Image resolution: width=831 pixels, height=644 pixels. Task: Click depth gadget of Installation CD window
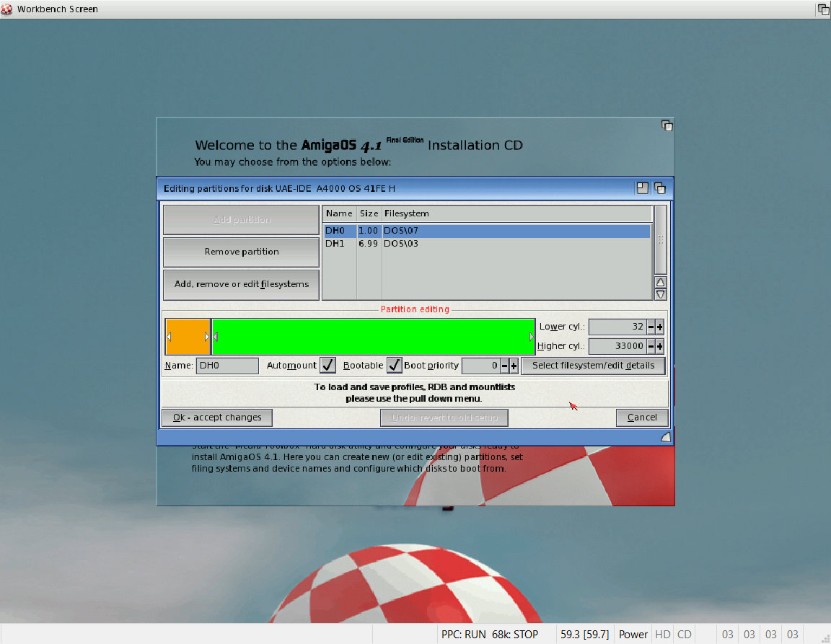click(667, 125)
